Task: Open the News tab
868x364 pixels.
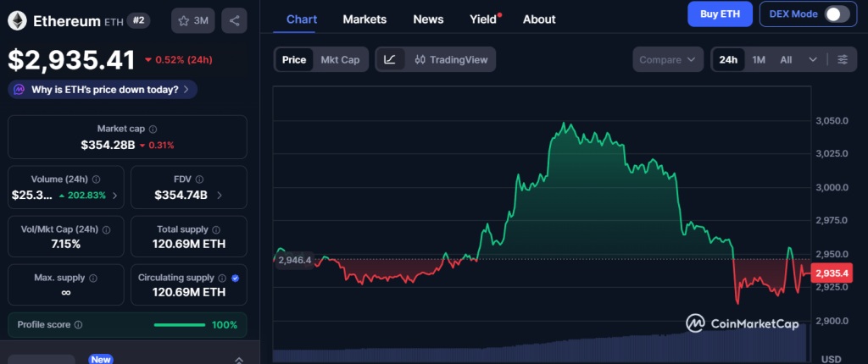Action: click(428, 19)
